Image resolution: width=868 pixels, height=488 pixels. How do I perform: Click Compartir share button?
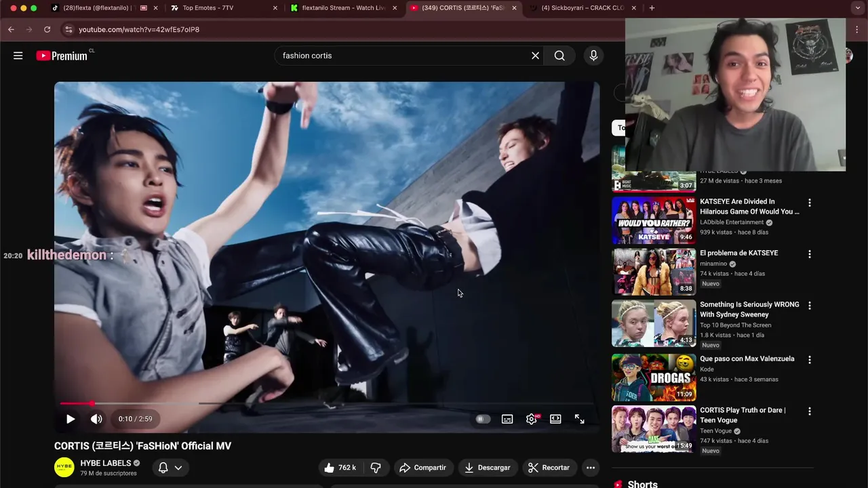click(x=422, y=468)
